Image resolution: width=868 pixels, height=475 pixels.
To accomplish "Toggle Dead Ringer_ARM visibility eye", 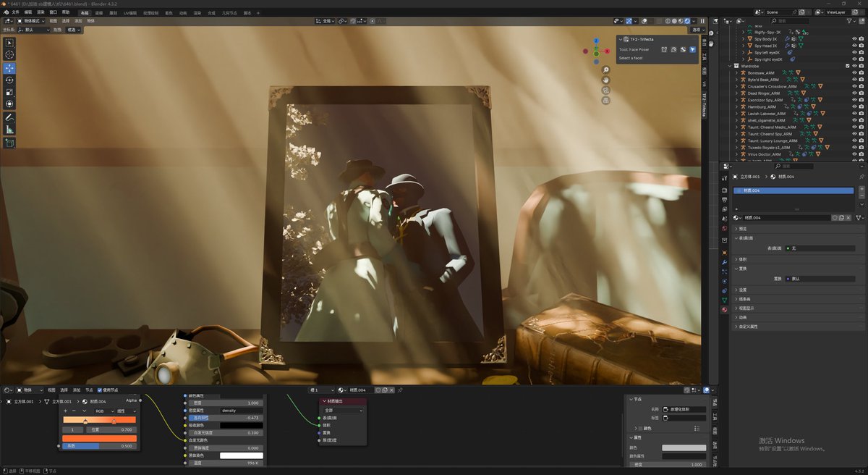I will click(x=854, y=93).
